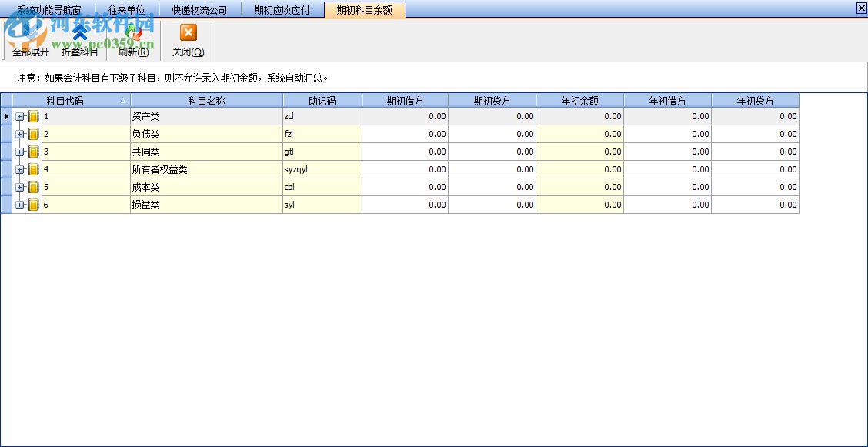Click the folder icon of row 3
The height and width of the screenshot is (447, 868).
point(35,152)
